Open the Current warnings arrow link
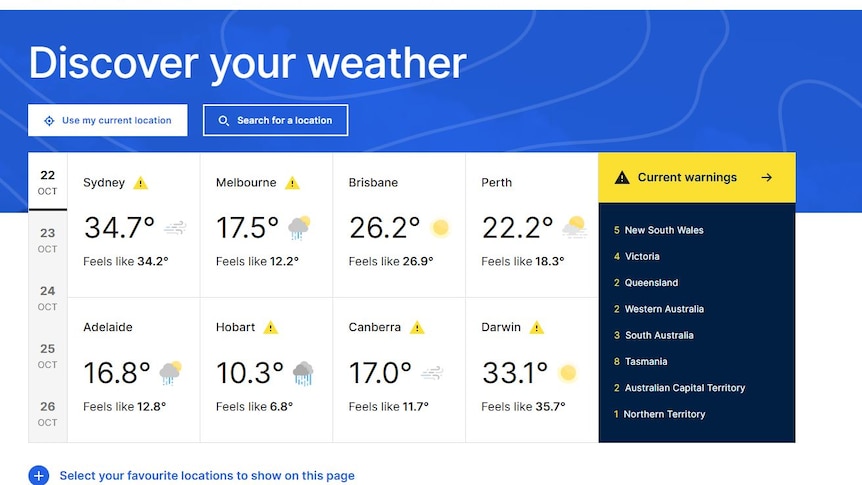The height and width of the screenshot is (485, 862). pos(767,178)
